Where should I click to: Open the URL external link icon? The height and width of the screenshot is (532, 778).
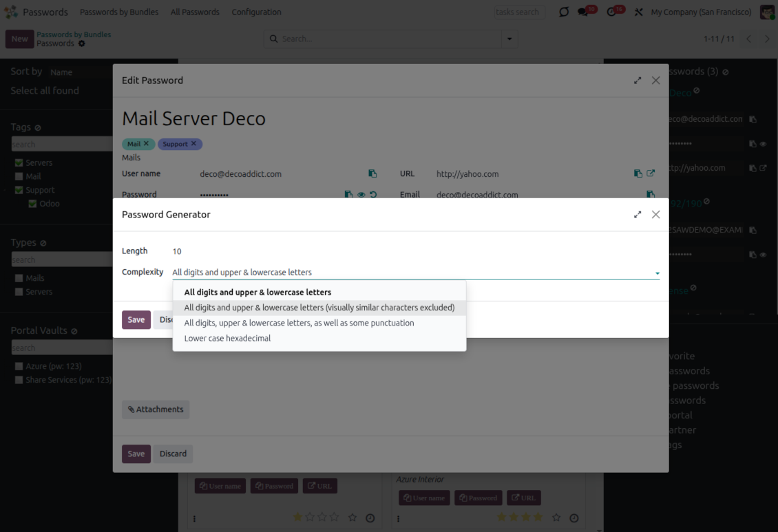pos(651,174)
